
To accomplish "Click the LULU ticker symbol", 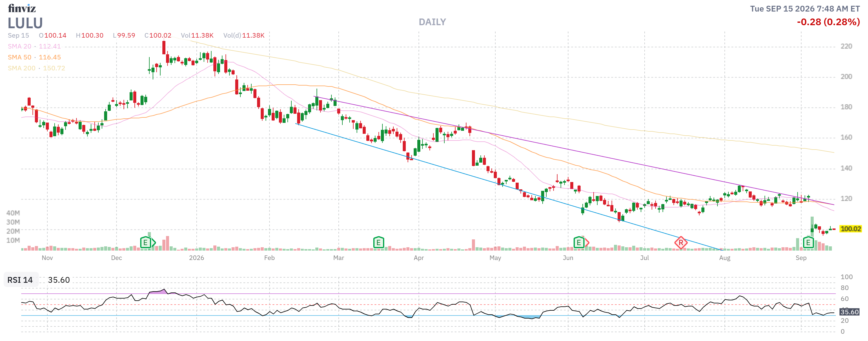I will pyautogui.click(x=25, y=23).
